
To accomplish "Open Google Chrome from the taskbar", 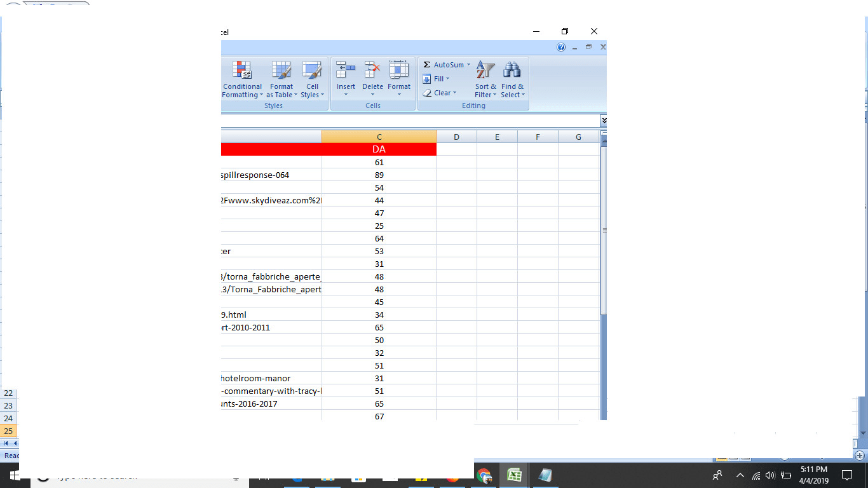I will point(484,475).
